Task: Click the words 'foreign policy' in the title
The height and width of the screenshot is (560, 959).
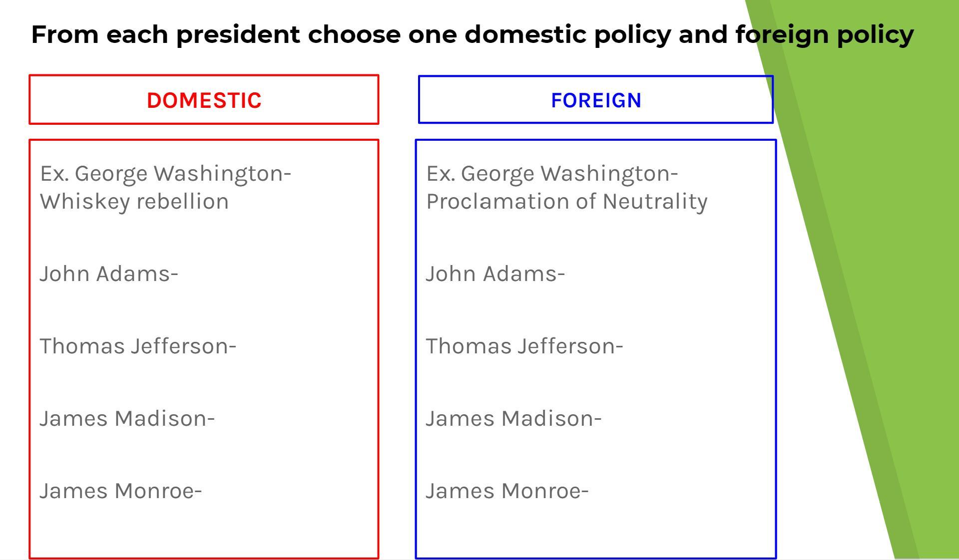Action: pos(824,34)
